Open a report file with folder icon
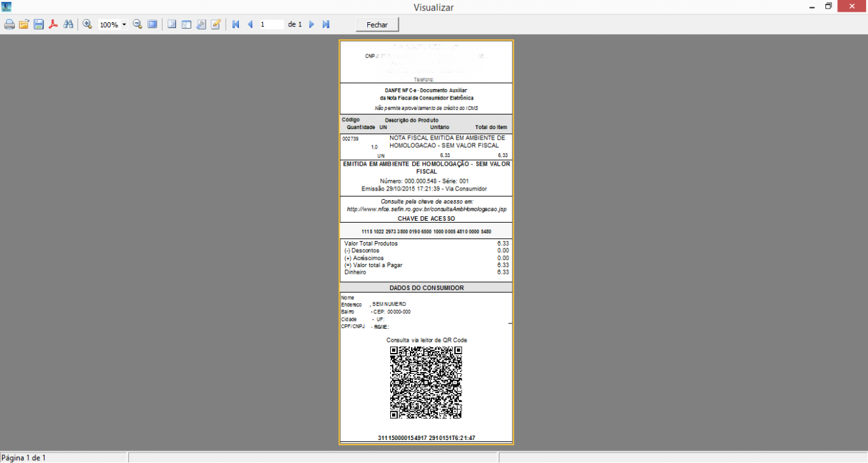The height and width of the screenshot is (463, 868). [x=24, y=24]
